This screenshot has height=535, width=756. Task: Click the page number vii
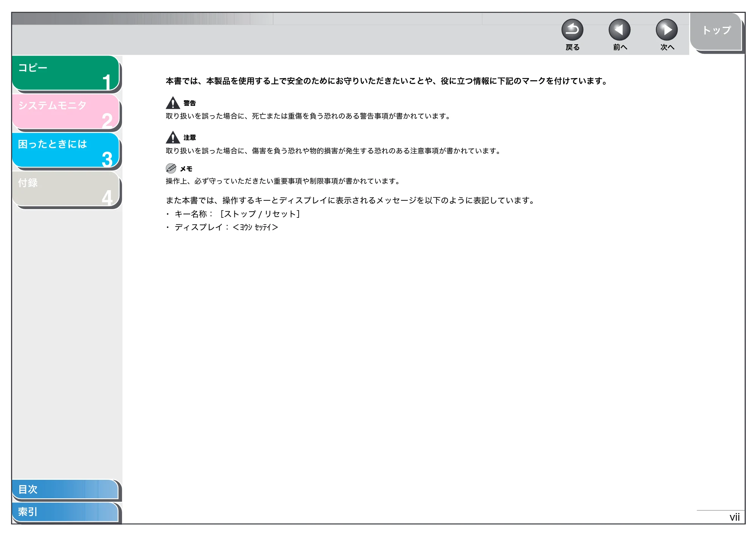point(734,517)
